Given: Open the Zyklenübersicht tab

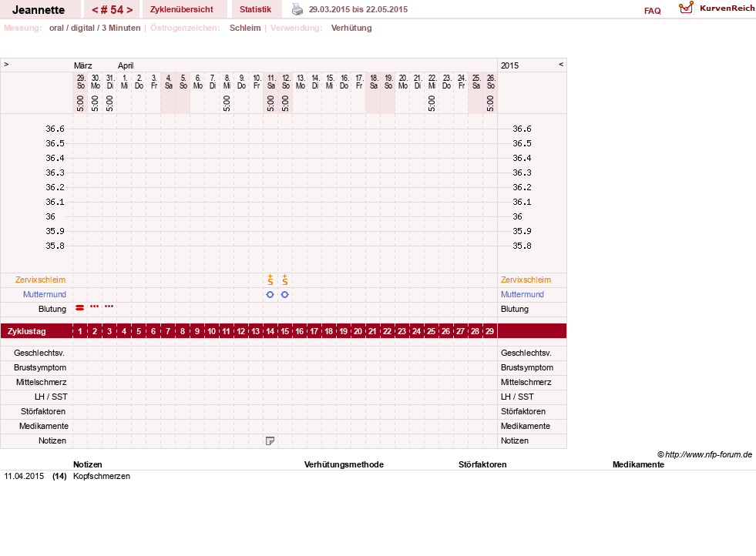Looking at the screenshot, I should (x=182, y=10).
